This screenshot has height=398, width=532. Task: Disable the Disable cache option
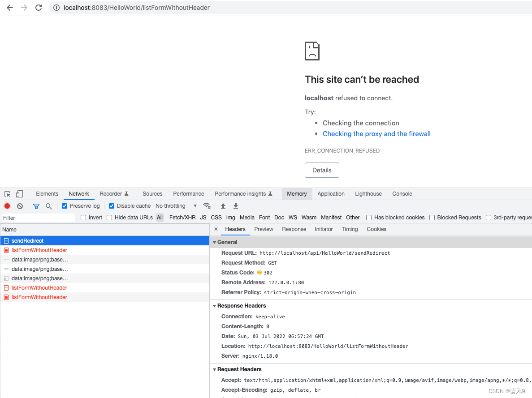pos(111,205)
